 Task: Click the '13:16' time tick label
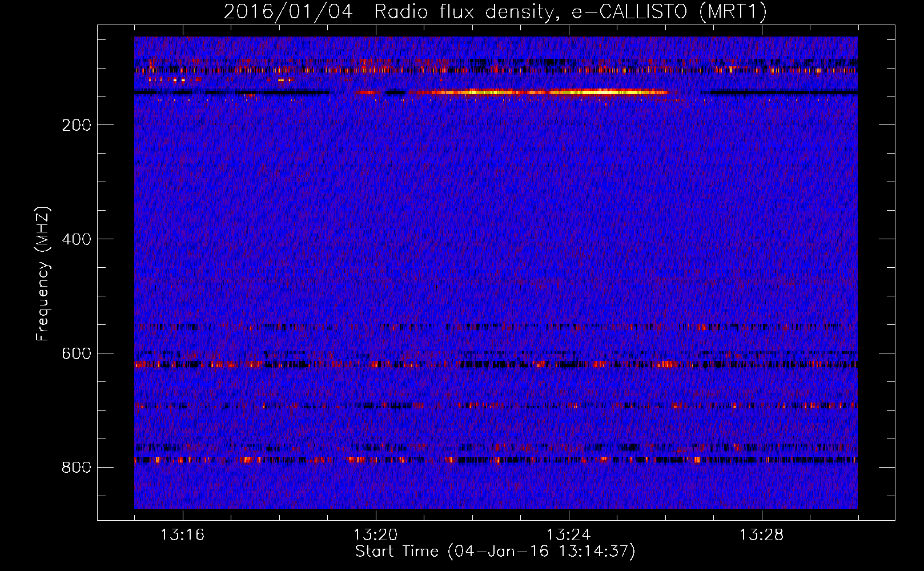click(x=182, y=534)
